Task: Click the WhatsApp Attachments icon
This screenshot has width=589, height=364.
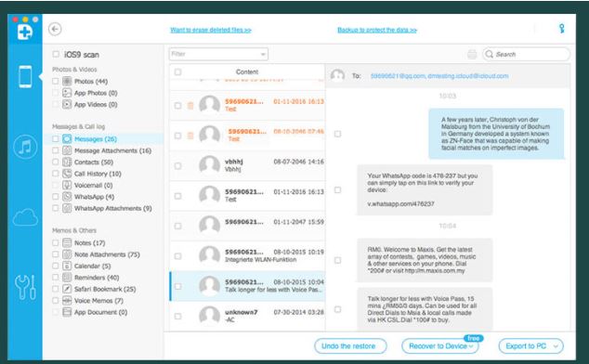Action: pyautogui.click(x=67, y=208)
